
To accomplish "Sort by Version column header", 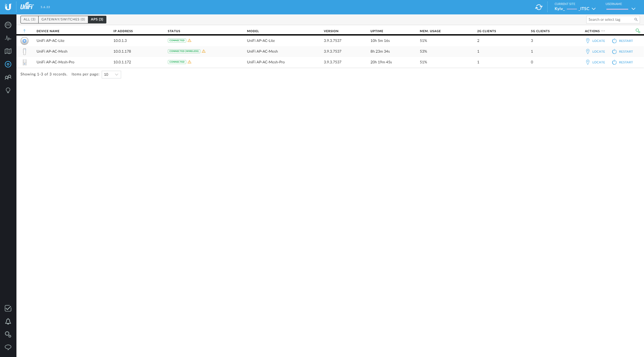I will pyautogui.click(x=331, y=31).
